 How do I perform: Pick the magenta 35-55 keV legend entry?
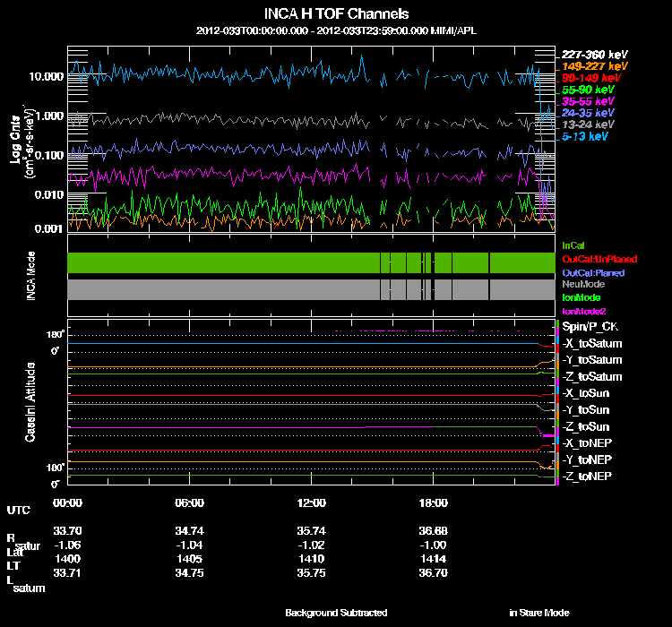587,102
